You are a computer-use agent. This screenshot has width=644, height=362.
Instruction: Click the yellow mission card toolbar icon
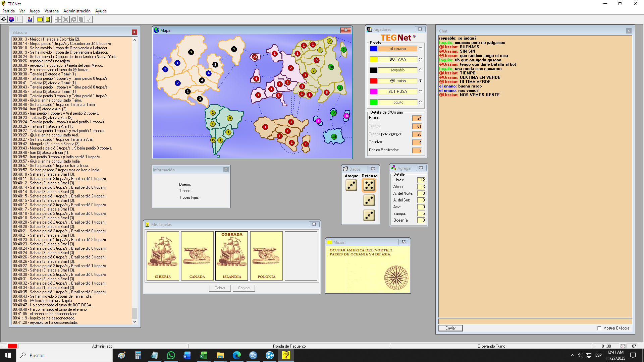40,19
